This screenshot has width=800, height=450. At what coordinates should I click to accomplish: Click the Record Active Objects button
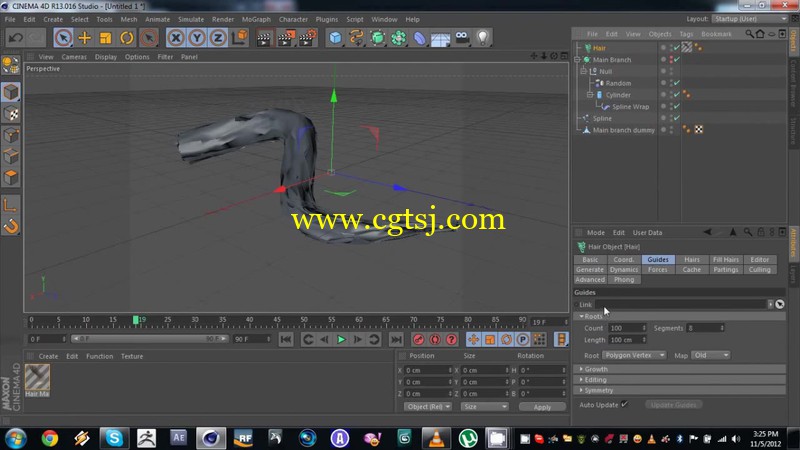tap(418, 339)
